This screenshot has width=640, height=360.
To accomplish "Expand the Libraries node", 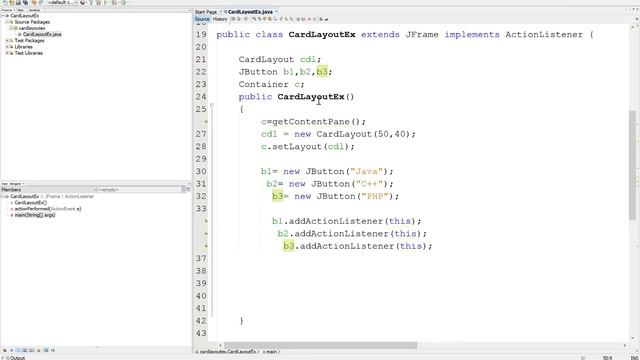I will 7,47.
